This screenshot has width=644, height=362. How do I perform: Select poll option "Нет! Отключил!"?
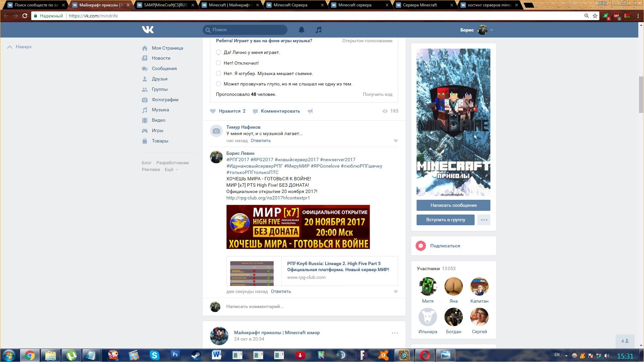pos(218,63)
